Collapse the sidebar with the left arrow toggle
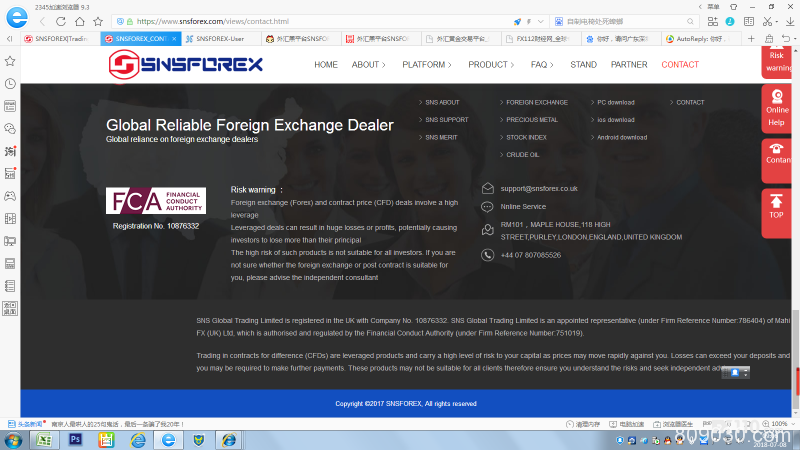 [x=9, y=39]
